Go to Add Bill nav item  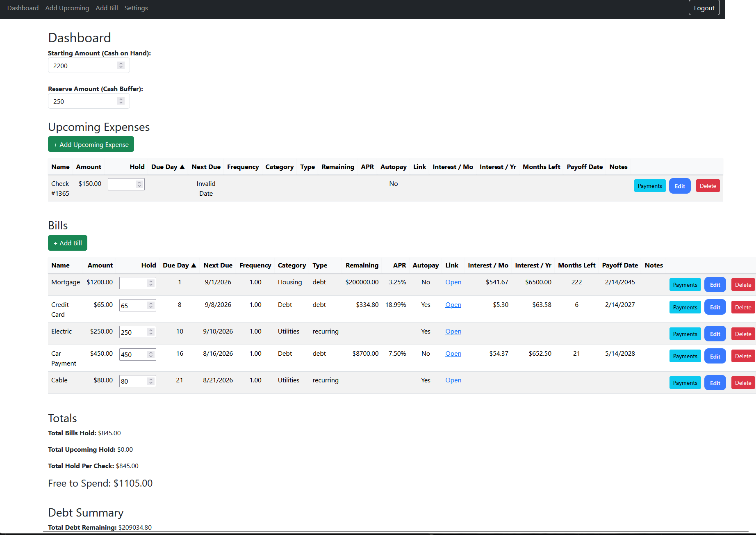tap(107, 8)
